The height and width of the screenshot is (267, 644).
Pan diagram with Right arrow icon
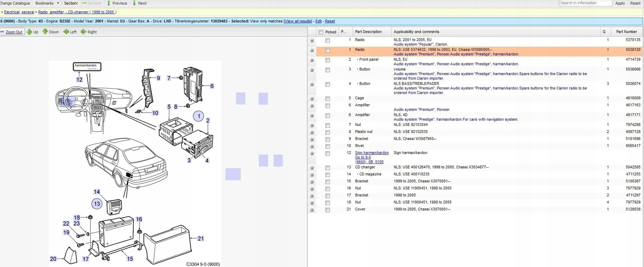[83, 32]
